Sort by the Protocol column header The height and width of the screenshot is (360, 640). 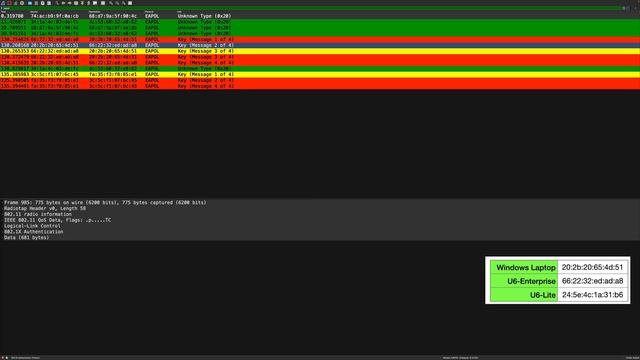point(149,11)
